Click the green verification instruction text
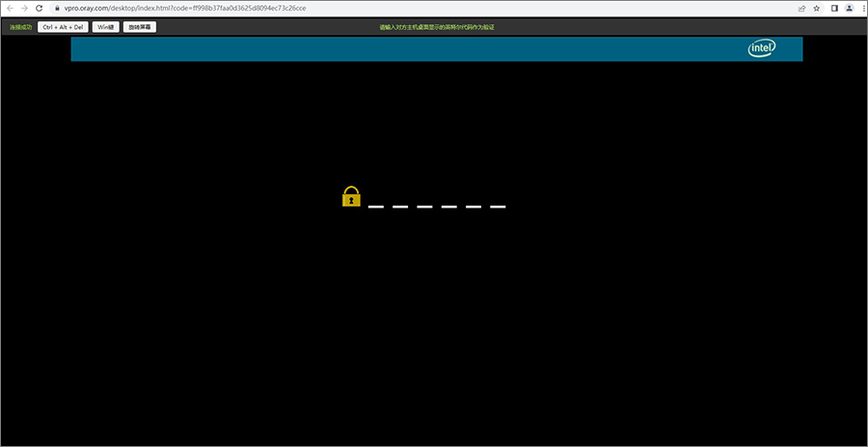This screenshot has height=447, width=868. tap(437, 27)
